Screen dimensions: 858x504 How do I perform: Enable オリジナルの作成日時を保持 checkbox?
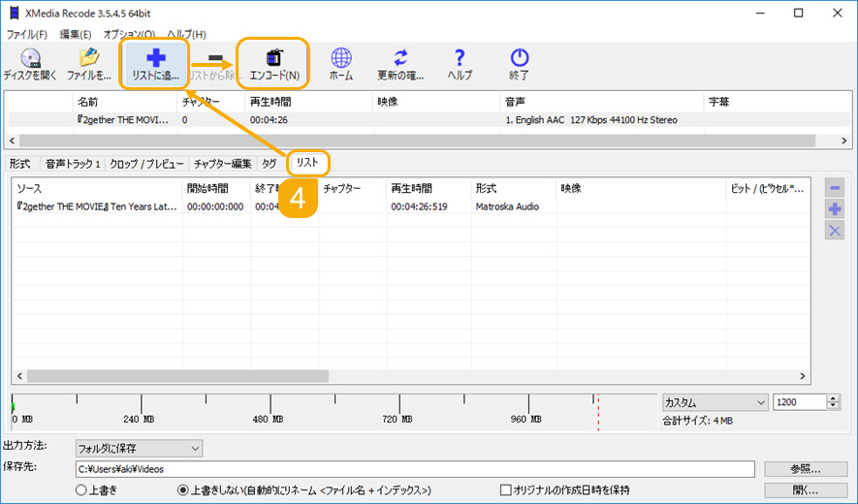tap(565, 489)
